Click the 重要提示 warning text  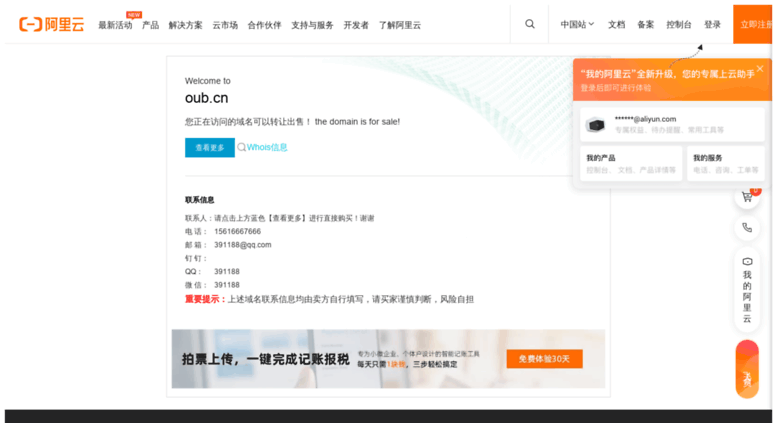pyautogui.click(x=205, y=299)
